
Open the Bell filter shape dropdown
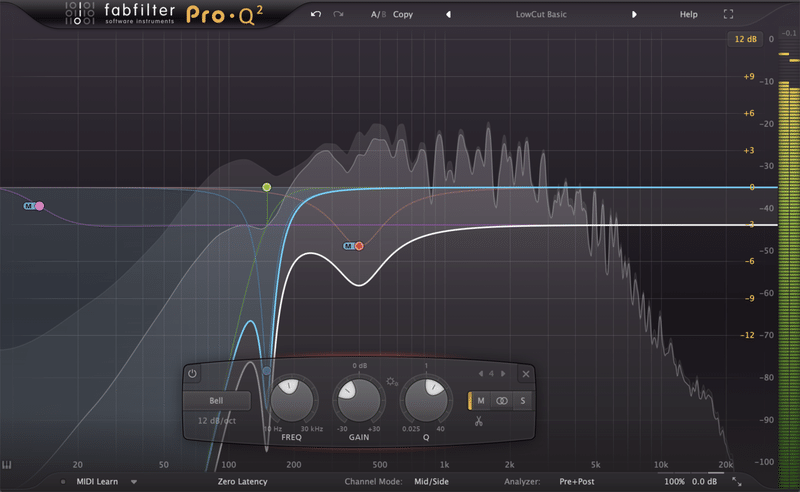coord(216,401)
